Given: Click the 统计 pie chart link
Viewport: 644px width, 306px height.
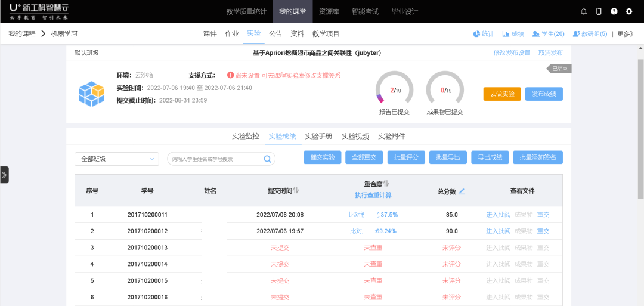Looking at the screenshot, I should click(484, 34).
